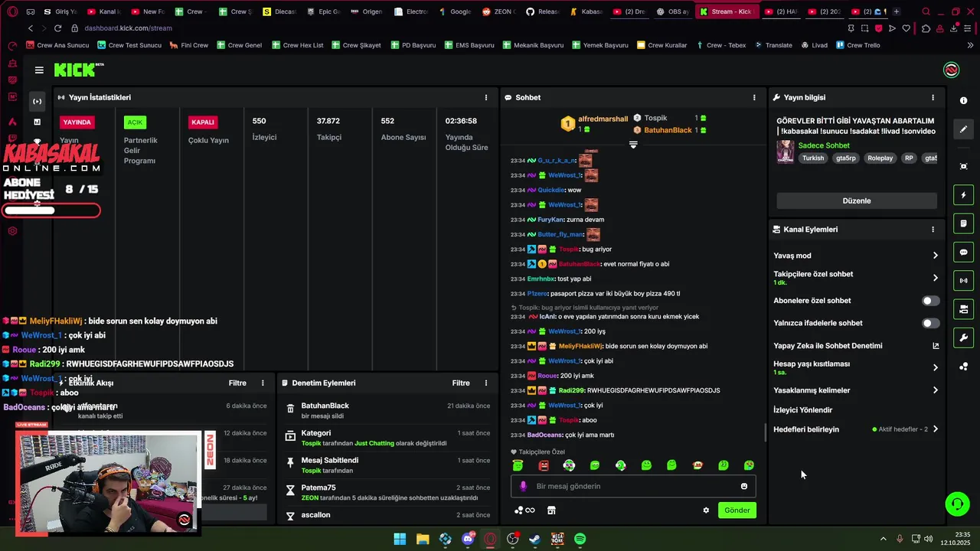
Task: Collapse the pinned gifters leaderboard arrow
Action: pos(633,145)
